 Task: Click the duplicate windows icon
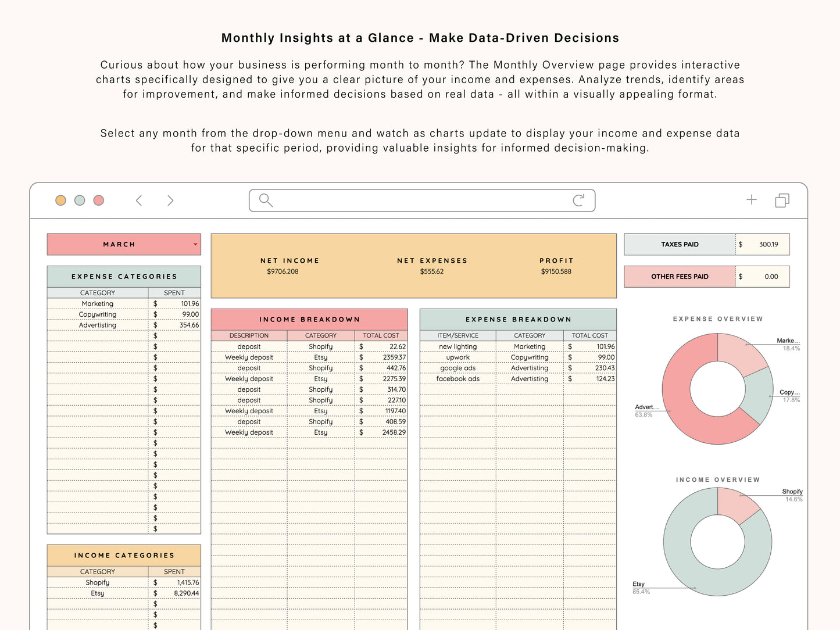[782, 201]
